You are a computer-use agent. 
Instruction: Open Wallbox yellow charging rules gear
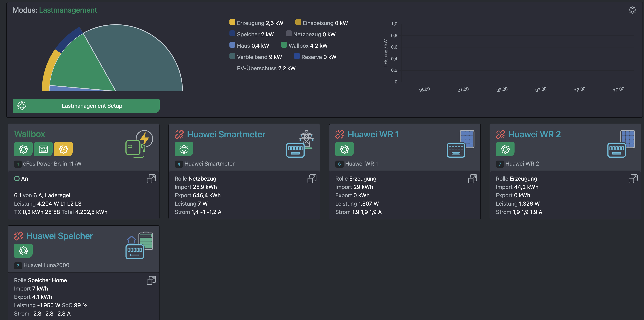pyautogui.click(x=63, y=149)
